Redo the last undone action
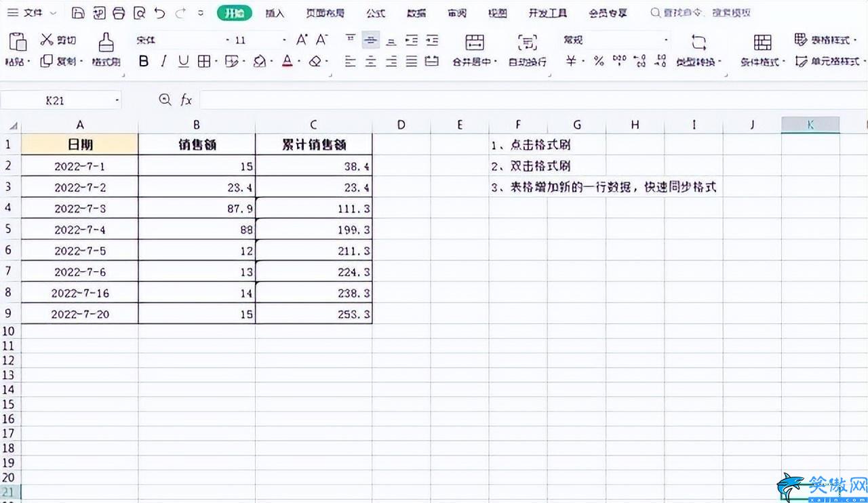Image resolution: width=868 pixels, height=503 pixels. tap(180, 13)
